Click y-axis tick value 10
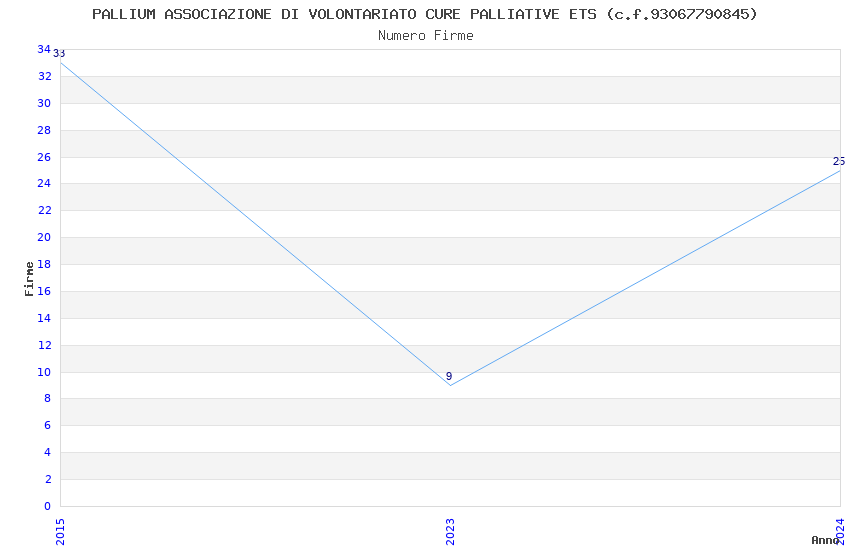 pos(44,372)
